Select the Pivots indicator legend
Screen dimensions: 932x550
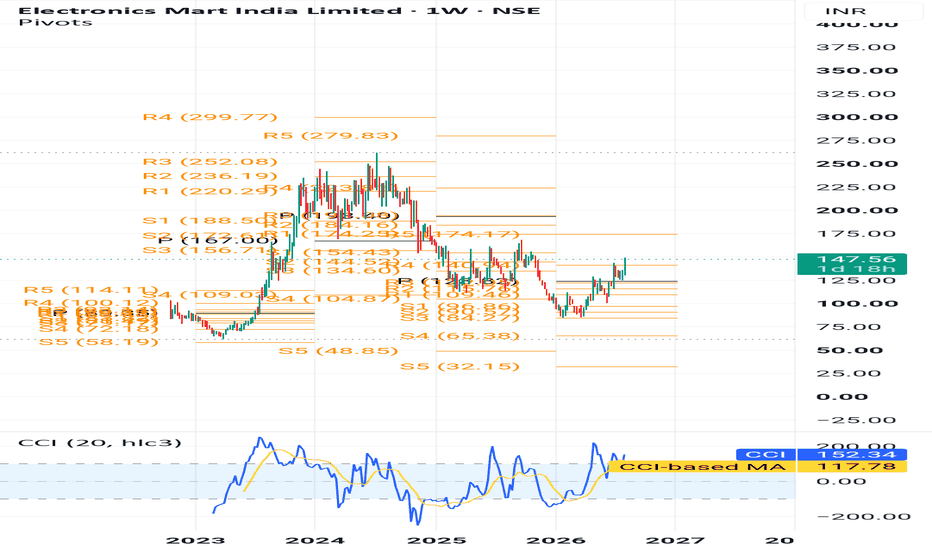tap(55, 23)
